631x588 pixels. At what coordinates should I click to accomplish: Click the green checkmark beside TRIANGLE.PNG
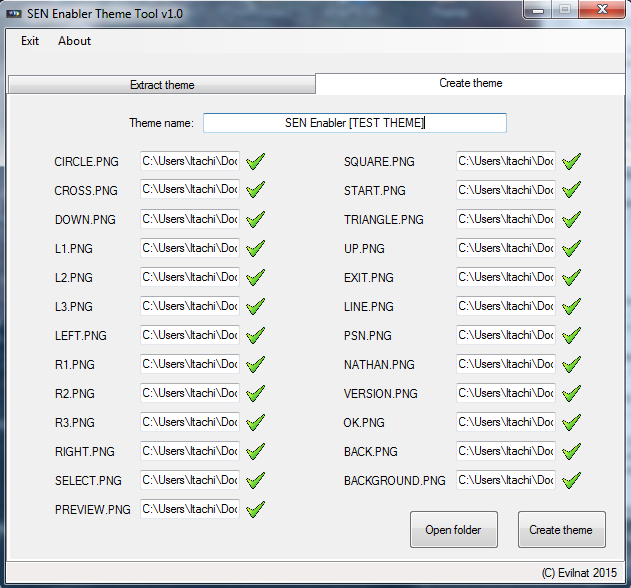pyautogui.click(x=572, y=219)
